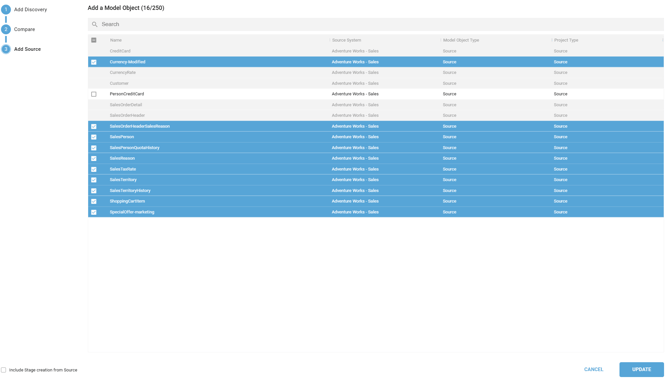The image size is (670, 381).
Task: Focus the Search input field
Action: coord(376,24)
